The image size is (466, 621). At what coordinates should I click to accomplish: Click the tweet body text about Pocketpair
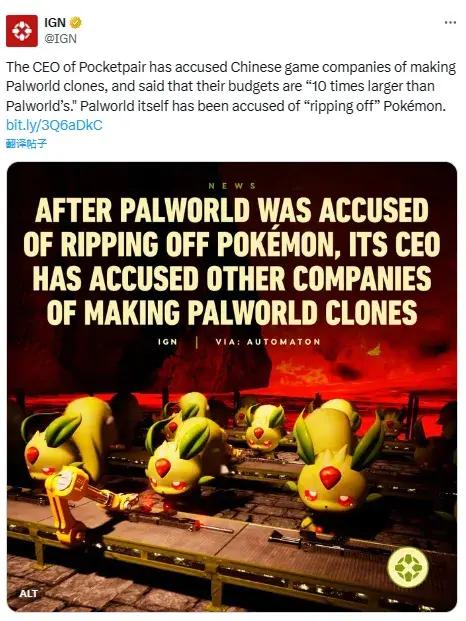coord(231,86)
